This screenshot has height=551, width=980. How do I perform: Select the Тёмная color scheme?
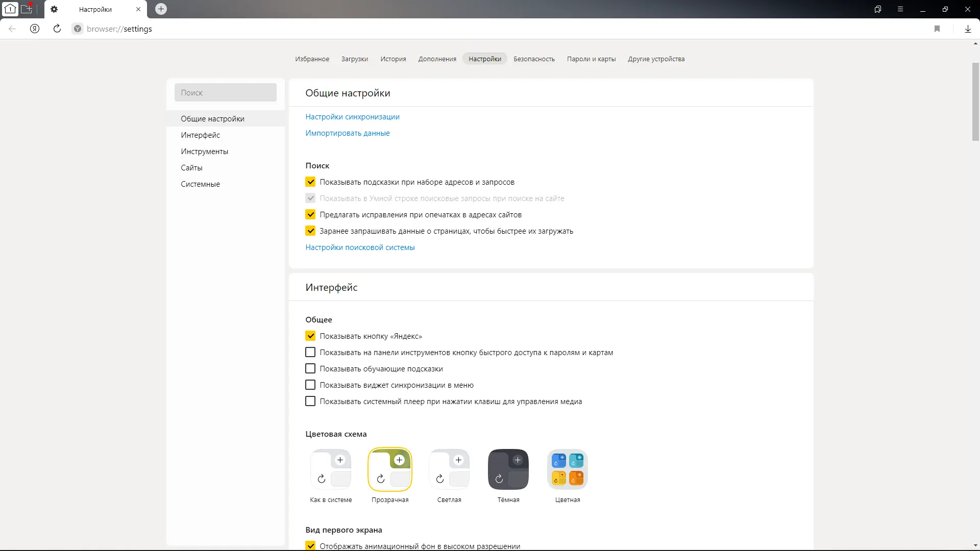(x=508, y=469)
